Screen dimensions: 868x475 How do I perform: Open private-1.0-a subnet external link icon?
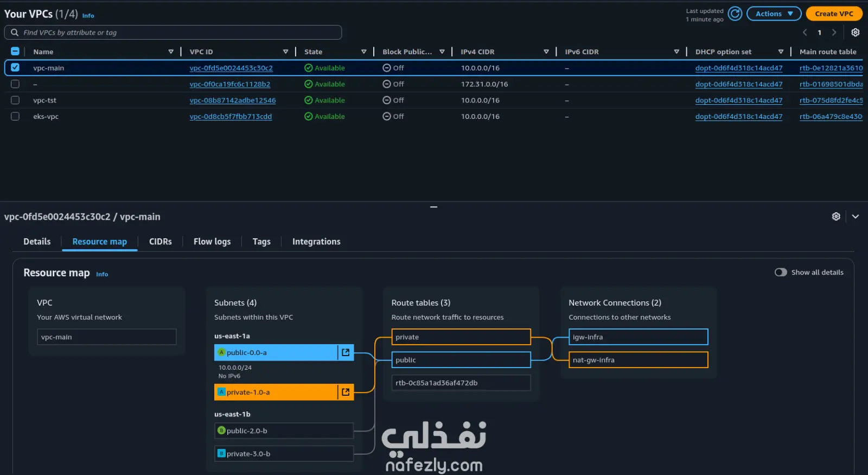(346, 392)
